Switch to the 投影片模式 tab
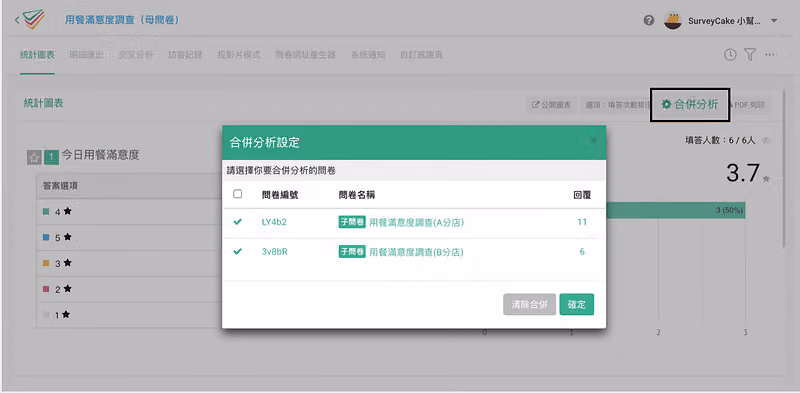This screenshot has height=393, width=800. [x=239, y=55]
